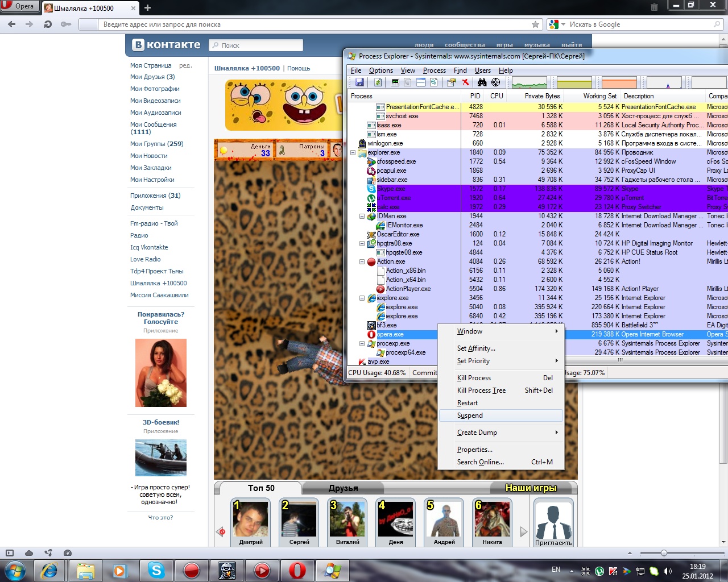
Task: Collapse the Action.exe process tree node
Action: pyautogui.click(x=362, y=261)
